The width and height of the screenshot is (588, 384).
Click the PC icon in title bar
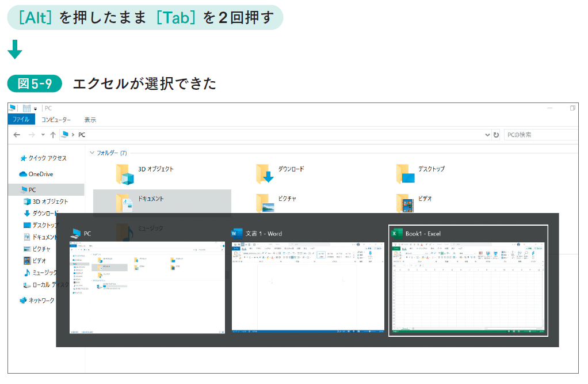(x=13, y=108)
